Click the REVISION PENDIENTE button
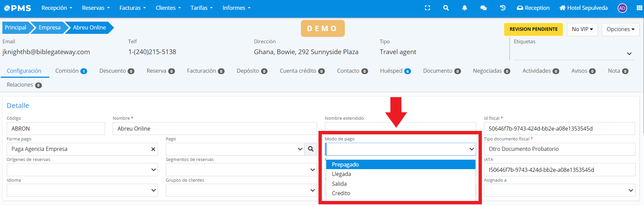The width and height of the screenshot is (644, 205). click(533, 29)
